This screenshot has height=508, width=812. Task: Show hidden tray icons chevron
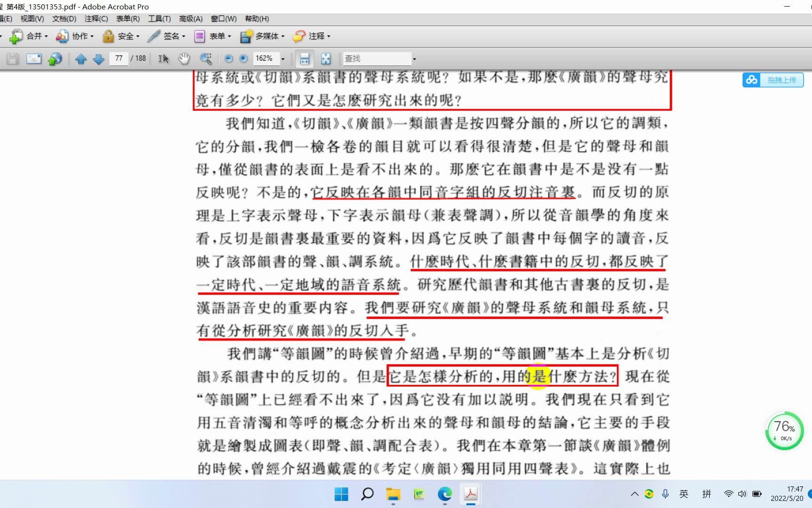[635, 494]
